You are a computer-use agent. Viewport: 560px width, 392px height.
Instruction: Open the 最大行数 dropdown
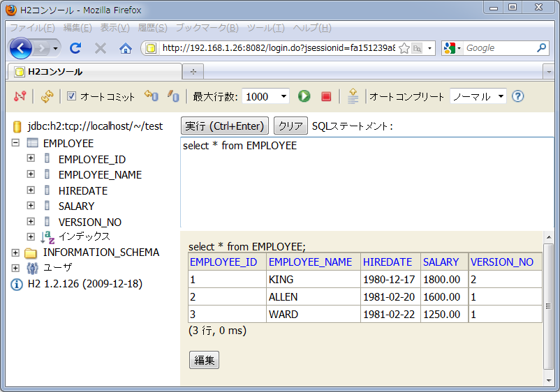[265, 96]
